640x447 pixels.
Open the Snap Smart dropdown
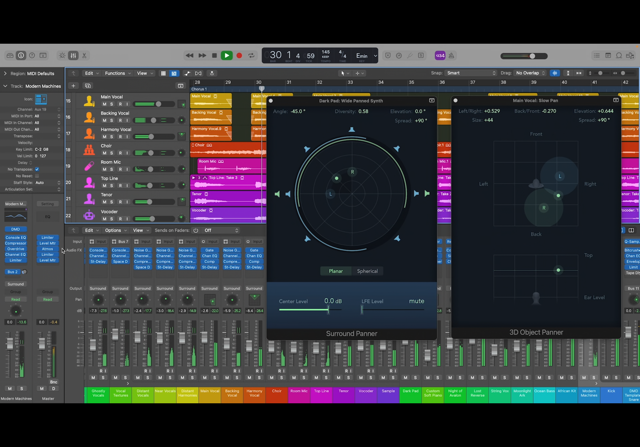[471, 73]
